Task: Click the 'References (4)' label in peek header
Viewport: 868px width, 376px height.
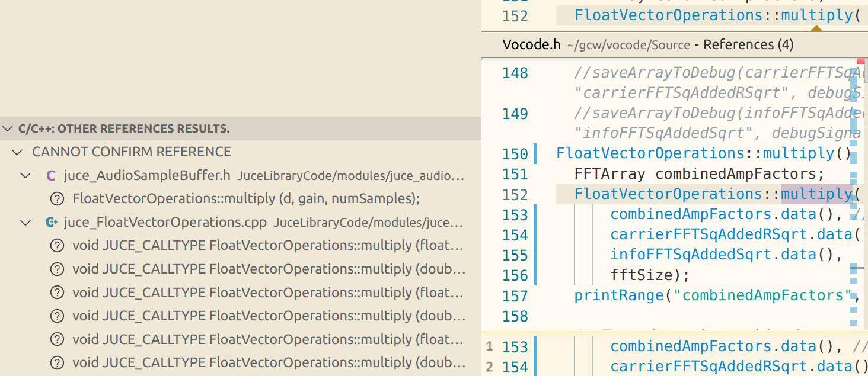Action: [x=748, y=44]
